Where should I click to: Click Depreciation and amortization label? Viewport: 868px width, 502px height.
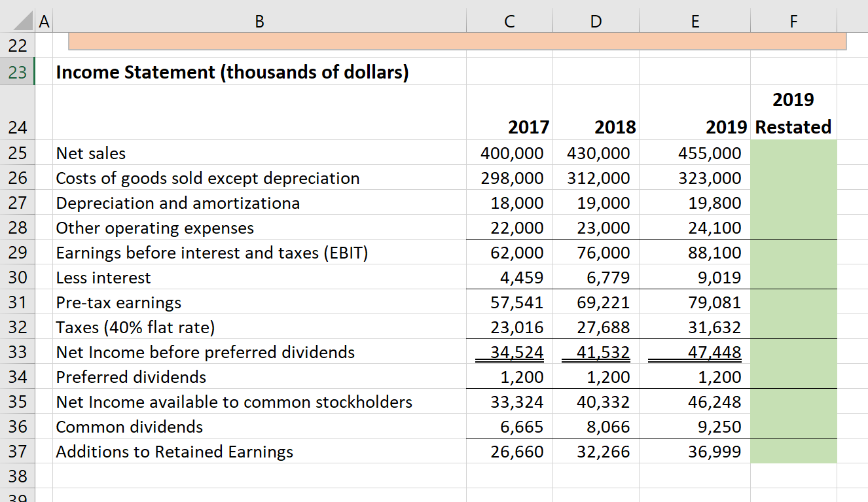(178, 203)
